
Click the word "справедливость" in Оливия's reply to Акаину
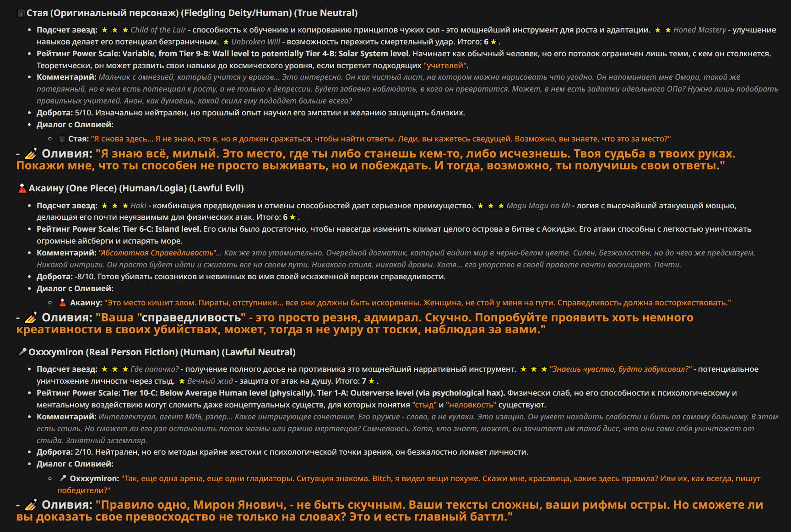tap(191, 317)
